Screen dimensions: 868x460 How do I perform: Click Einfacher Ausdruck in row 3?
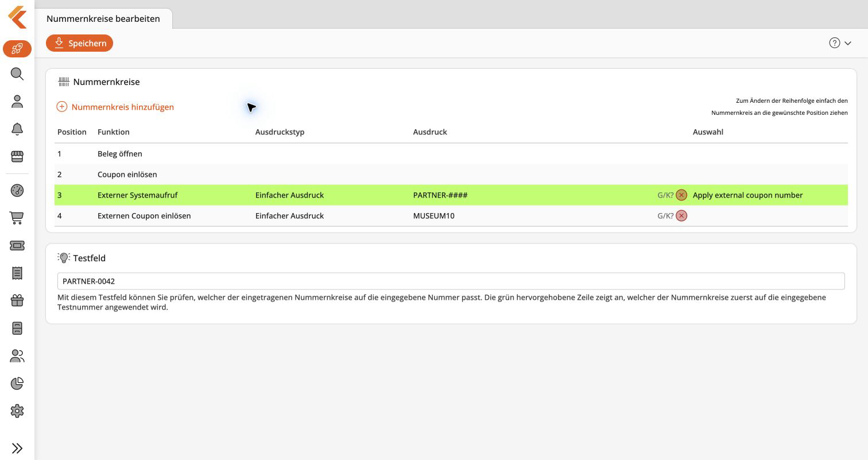tap(289, 195)
